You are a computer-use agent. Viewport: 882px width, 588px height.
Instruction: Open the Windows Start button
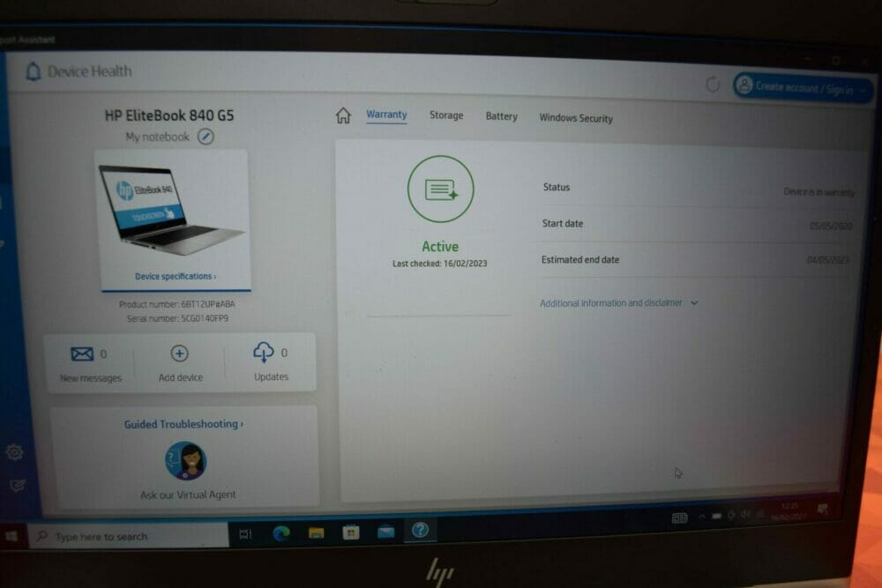point(11,536)
